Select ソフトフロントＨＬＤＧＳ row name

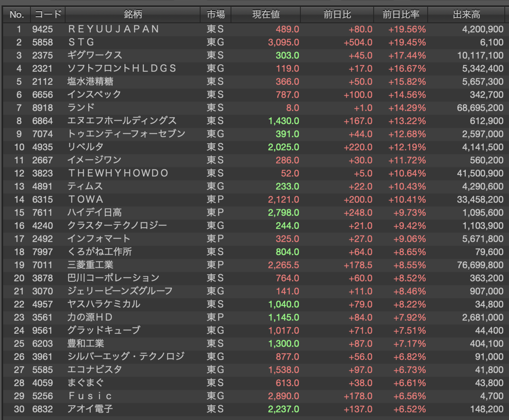click(x=122, y=68)
